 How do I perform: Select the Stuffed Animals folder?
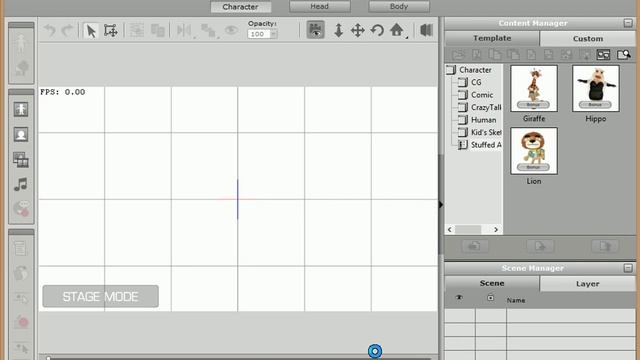coord(486,145)
